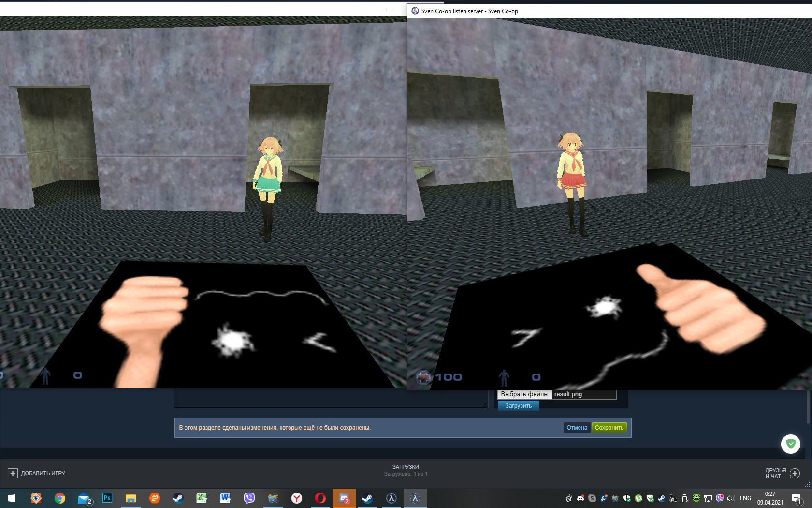Image resolution: width=812 pixels, height=508 pixels.
Task: Click the green Сохранить button
Action: point(609,428)
